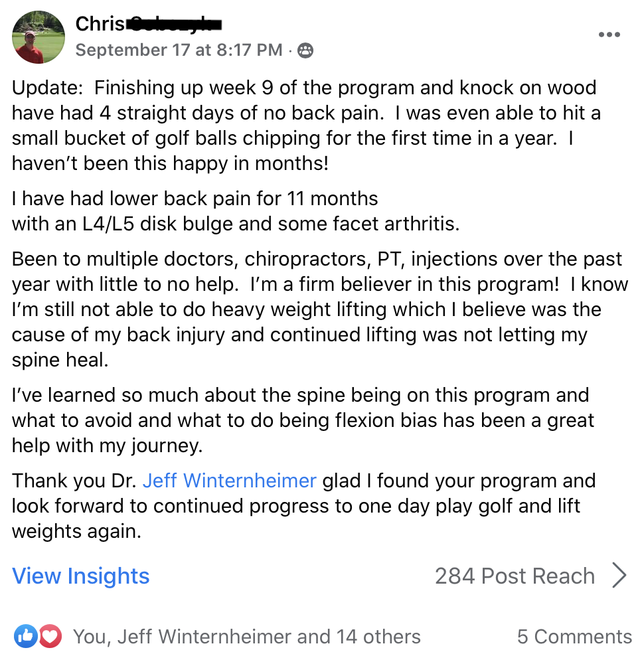Open Chris's profile picture
The image size is (644, 660).
39,37
